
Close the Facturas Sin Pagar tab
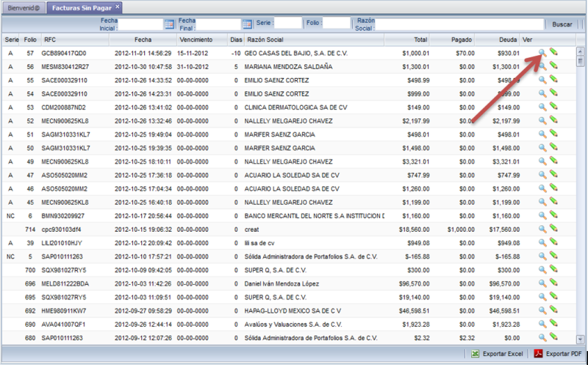(x=118, y=7)
